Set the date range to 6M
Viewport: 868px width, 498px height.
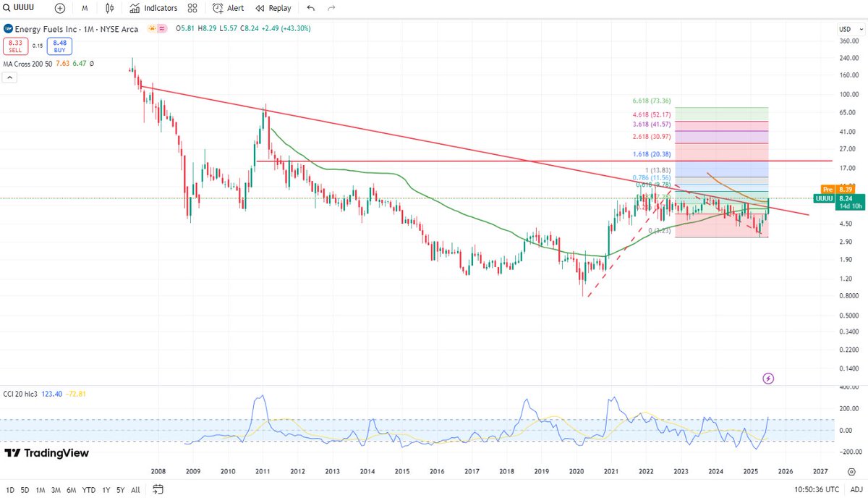(x=72, y=490)
